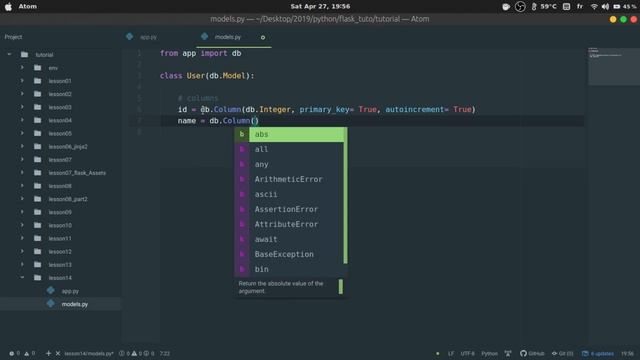Click the updates package icon in the status bar
Image resolution: width=640 pixels, height=360 pixels.
tap(585, 353)
